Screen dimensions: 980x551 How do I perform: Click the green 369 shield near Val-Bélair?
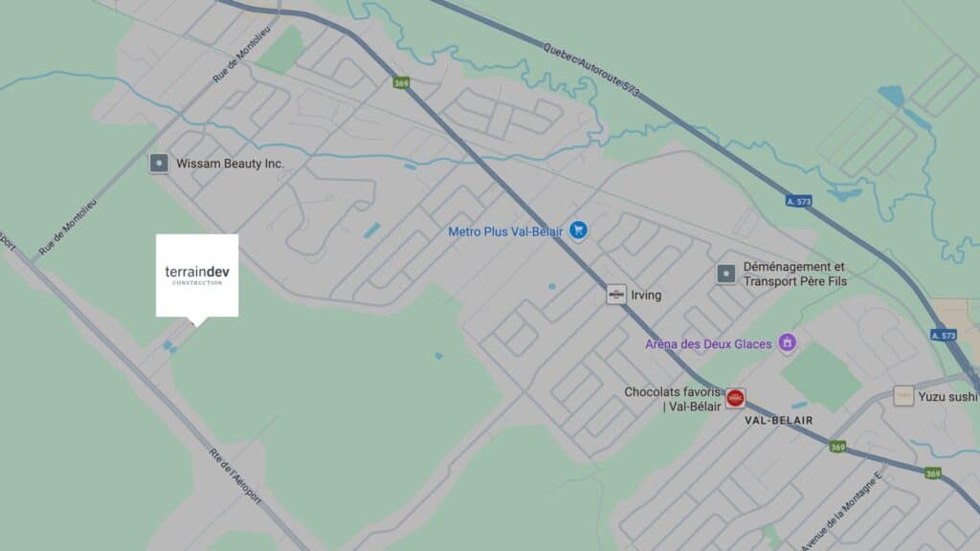837,447
